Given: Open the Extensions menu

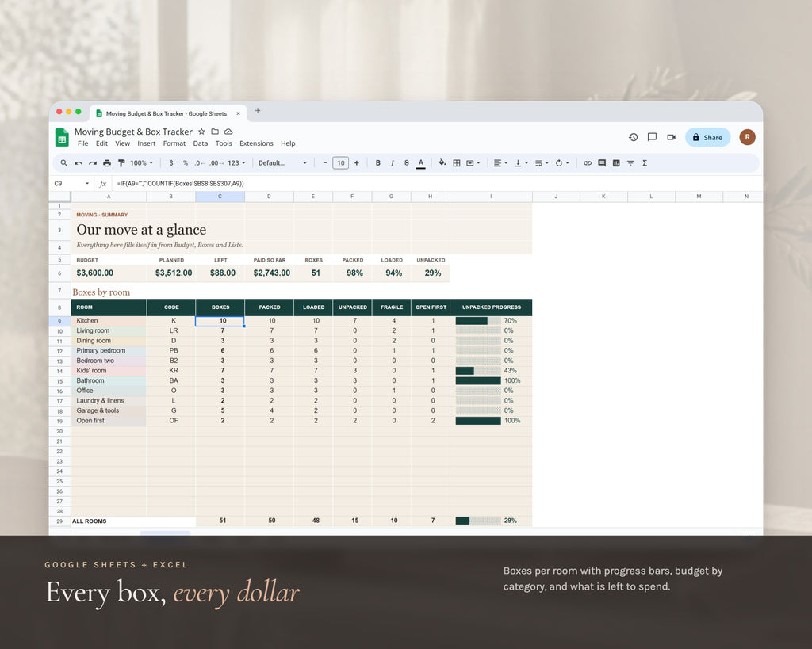Looking at the screenshot, I should click(x=256, y=143).
